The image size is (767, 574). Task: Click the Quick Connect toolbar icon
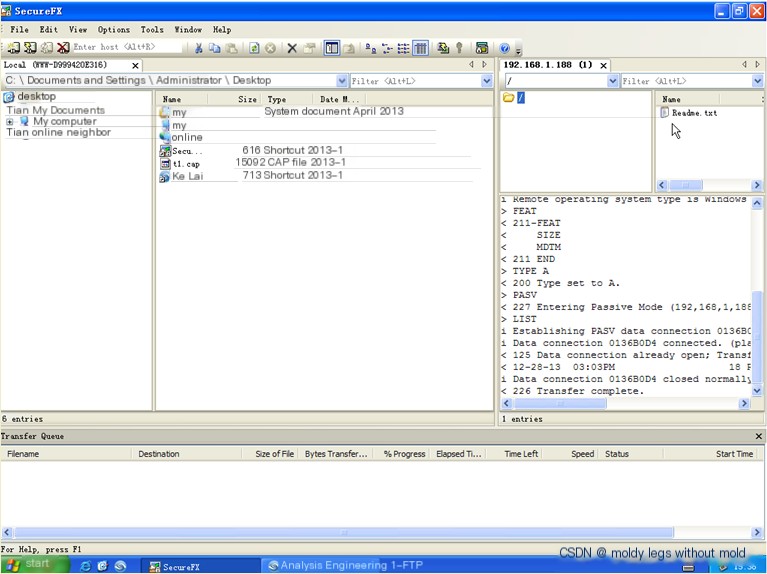pyautogui.click(x=30, y=47)
